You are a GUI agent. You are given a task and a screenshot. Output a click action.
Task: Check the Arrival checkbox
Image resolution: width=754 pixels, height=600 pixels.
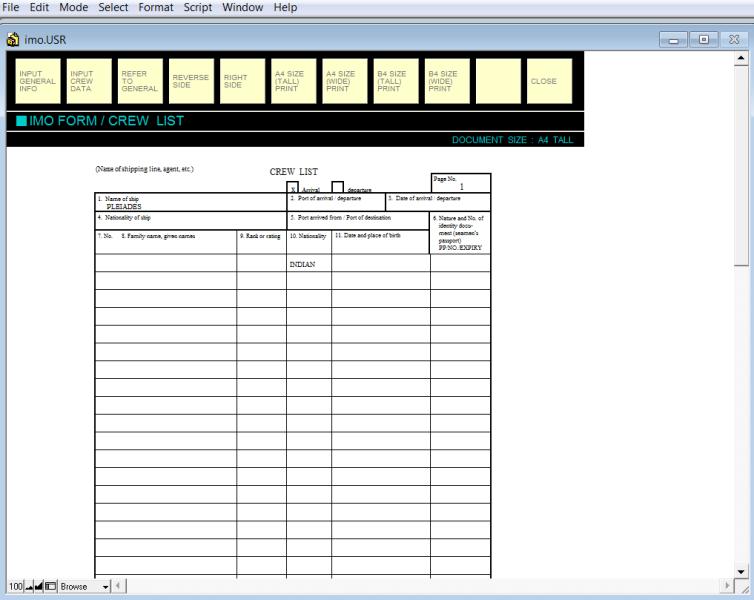(x=293, y=189)
